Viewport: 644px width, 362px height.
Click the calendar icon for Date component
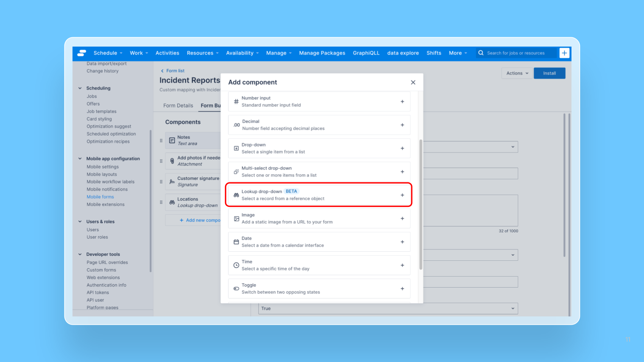tap(236, 242)
